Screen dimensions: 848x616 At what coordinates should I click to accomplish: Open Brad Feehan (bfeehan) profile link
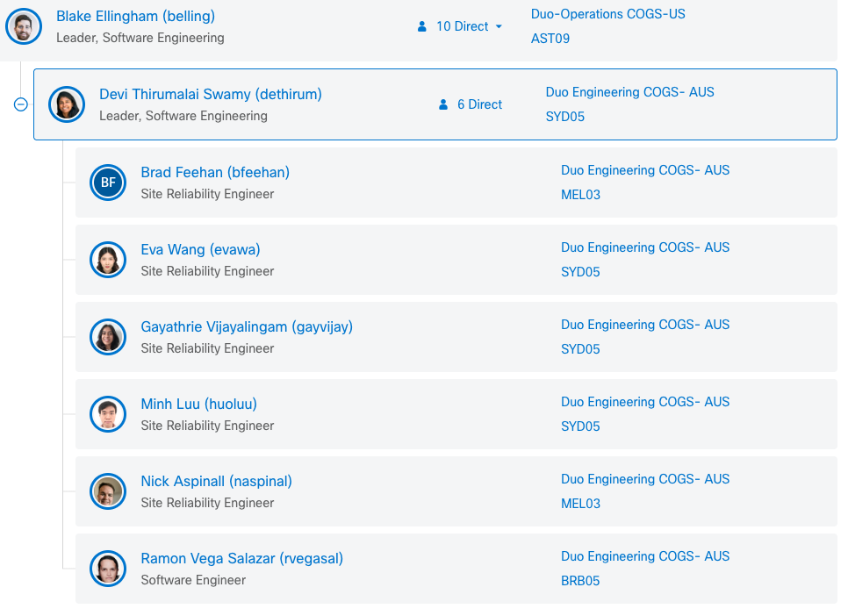tap(215, 172)
